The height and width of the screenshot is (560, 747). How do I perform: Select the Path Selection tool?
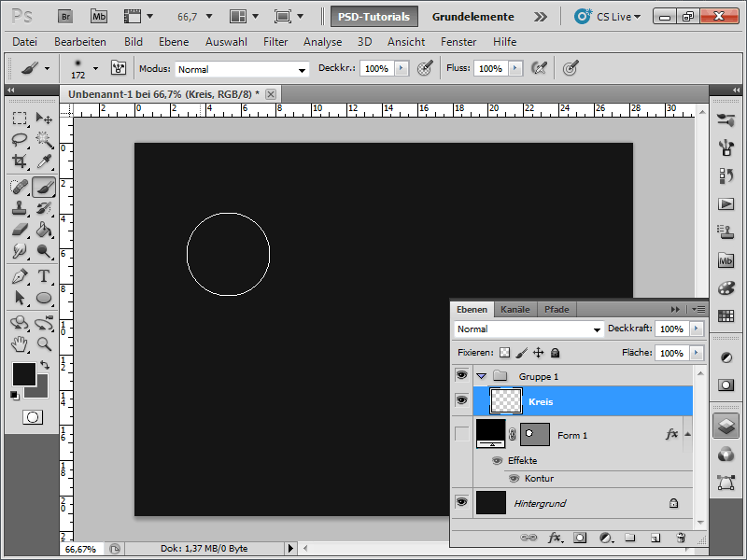click(x=20, y=298)
